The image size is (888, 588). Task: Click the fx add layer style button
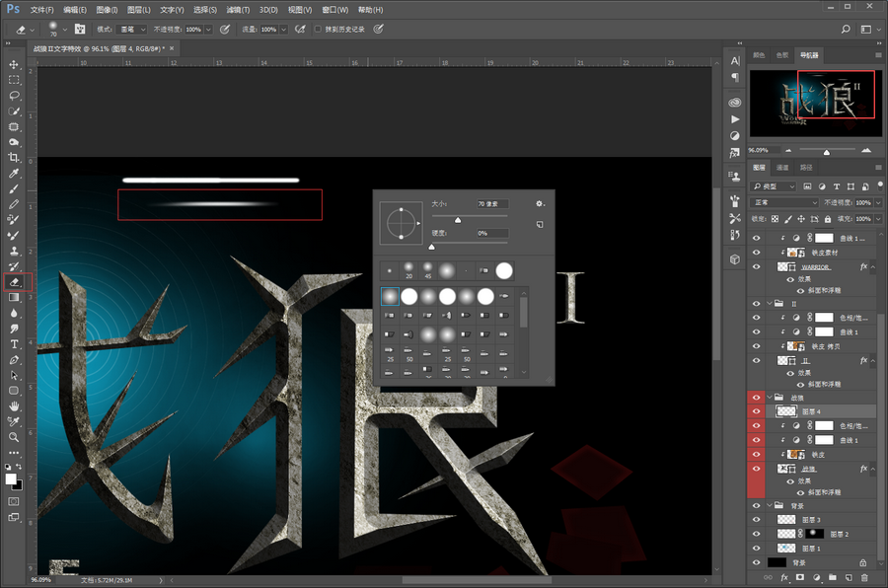[x=783, y=576]
